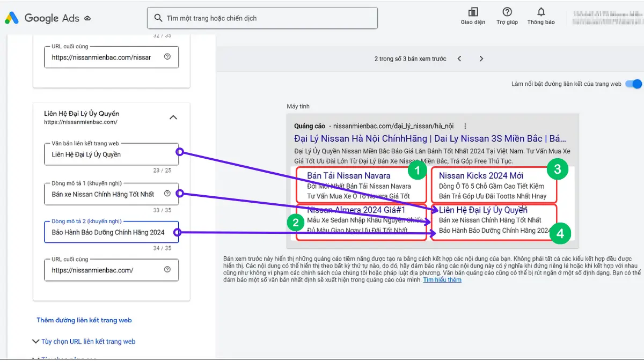Go to previous preview arrow
Screen dimensions: 644x362
(x=459, y=59)
